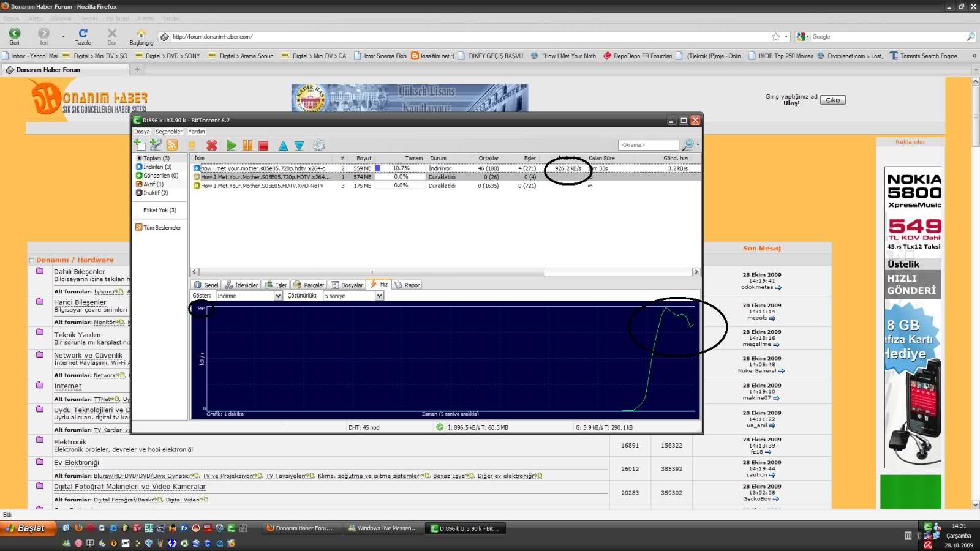Open the Dosya menu
This screenshot has height=551, width=980.
tap(142, 132)
